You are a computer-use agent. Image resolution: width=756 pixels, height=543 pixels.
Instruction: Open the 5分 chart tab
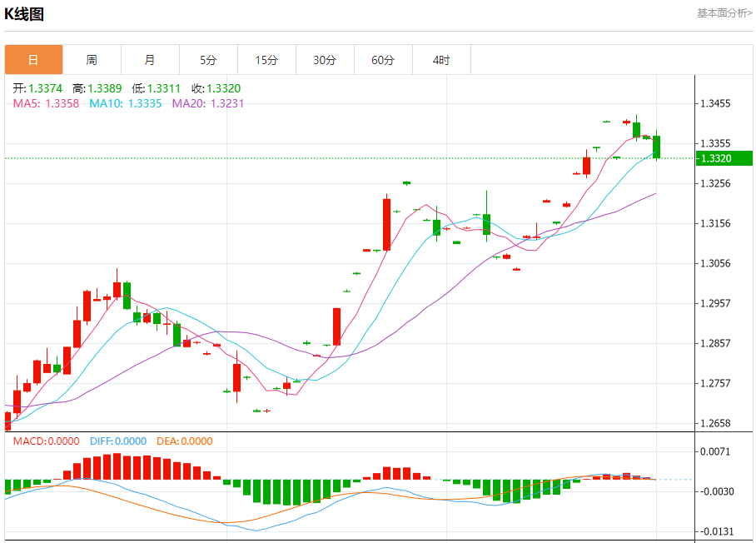point(209,60)
